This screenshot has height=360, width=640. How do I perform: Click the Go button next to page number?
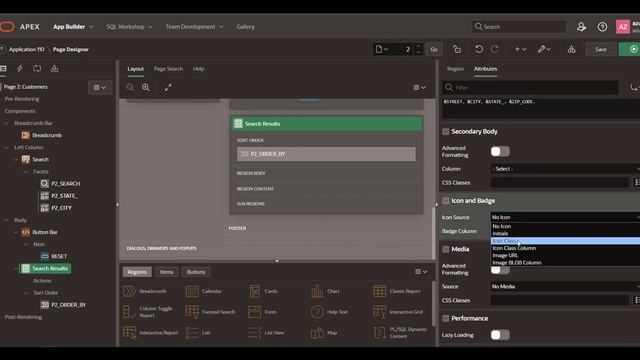(434, 49)
